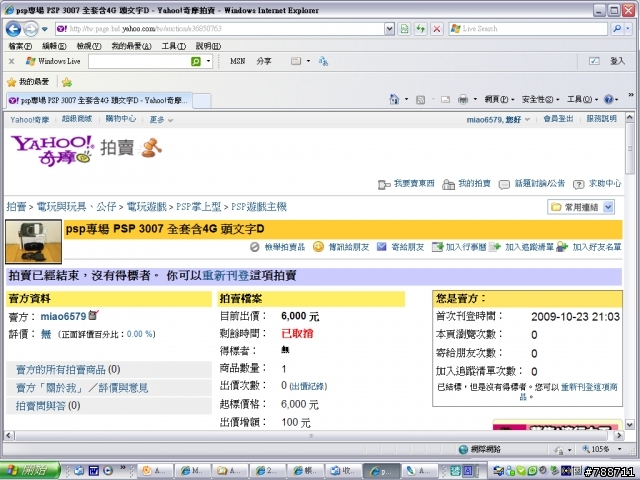Click the 賣方的所有拍賣商品 (0) link
Image resolution: width=640 pixels, height=480 pixels.
click(x=68, y=370)
